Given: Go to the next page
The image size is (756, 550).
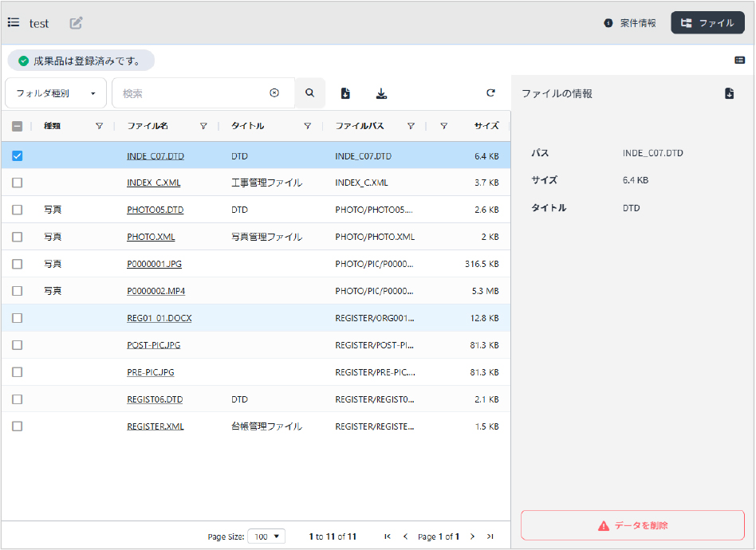Looking at the screenshot, I should coord(472,536).
